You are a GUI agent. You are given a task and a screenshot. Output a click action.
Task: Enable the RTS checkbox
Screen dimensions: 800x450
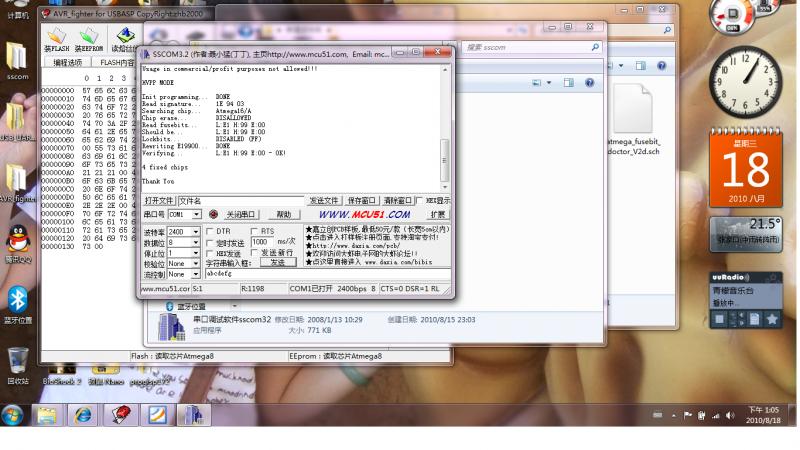(255, 231)
